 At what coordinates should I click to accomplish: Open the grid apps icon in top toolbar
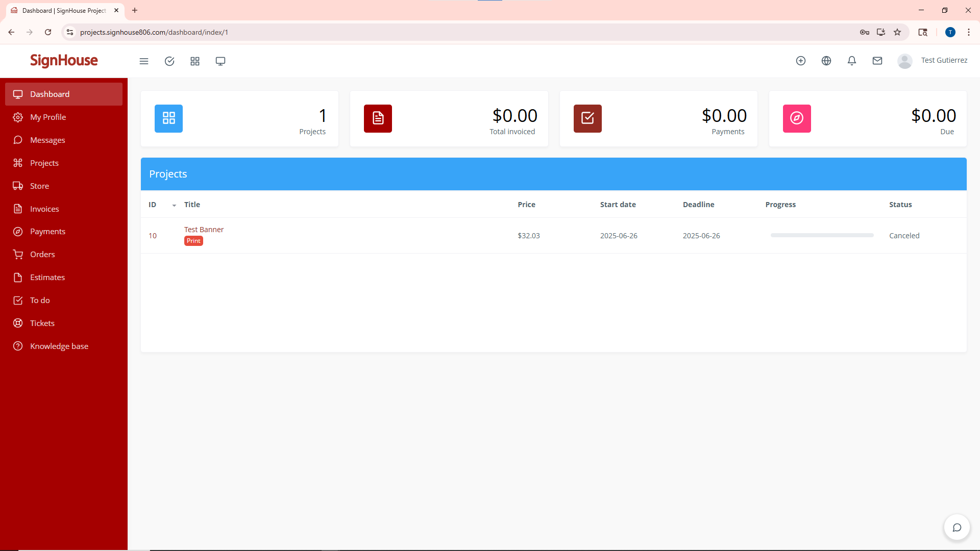click(x=194, y=61)
